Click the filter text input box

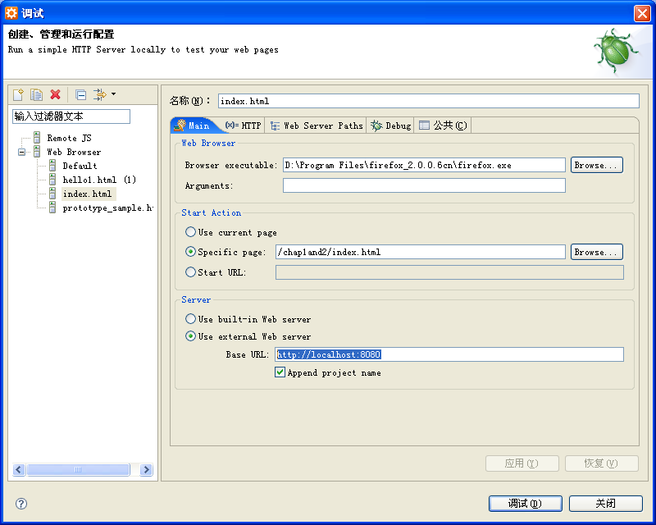pyautogui.click(x=71, y=116)
